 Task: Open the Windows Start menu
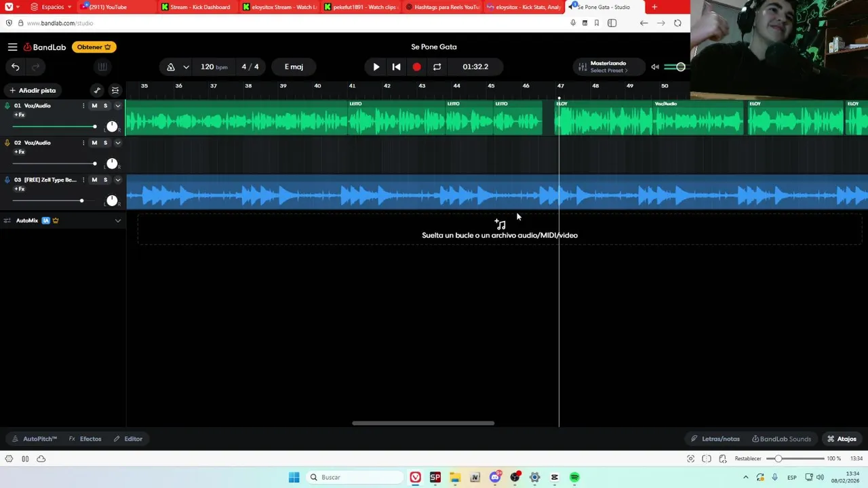click(294, 477)
